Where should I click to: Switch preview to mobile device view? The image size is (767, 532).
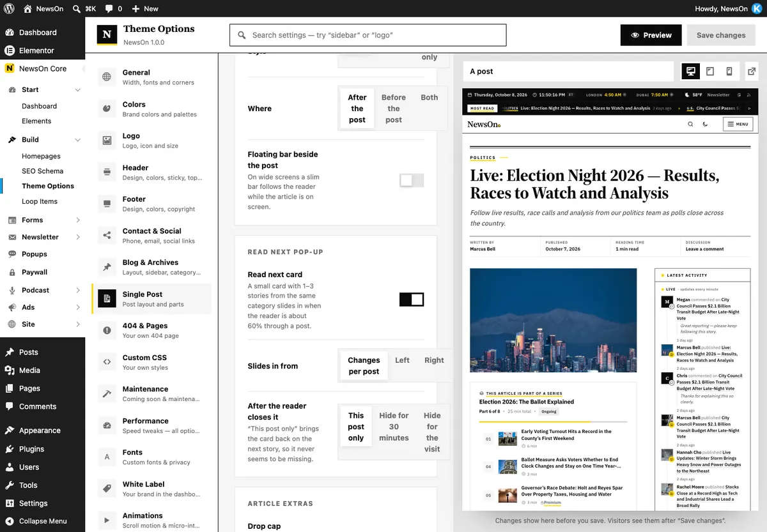(x=729, y=72)
